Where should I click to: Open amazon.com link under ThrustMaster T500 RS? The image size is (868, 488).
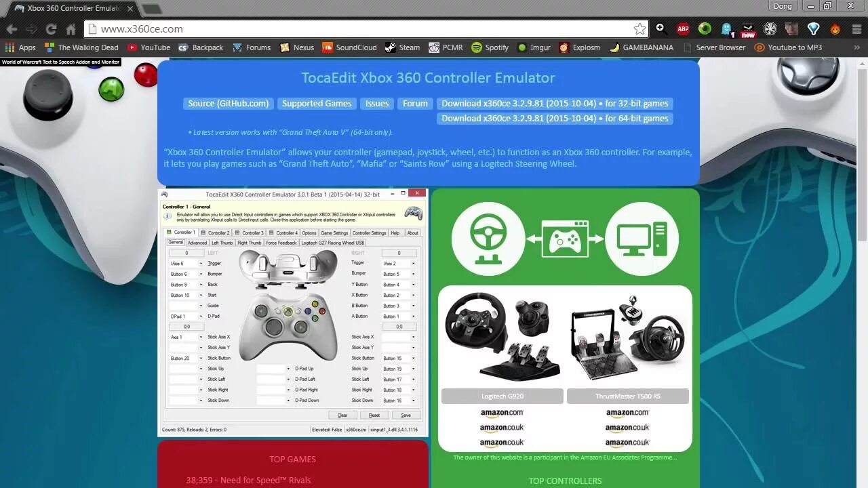pyautogui.click(x=628, y=413)
